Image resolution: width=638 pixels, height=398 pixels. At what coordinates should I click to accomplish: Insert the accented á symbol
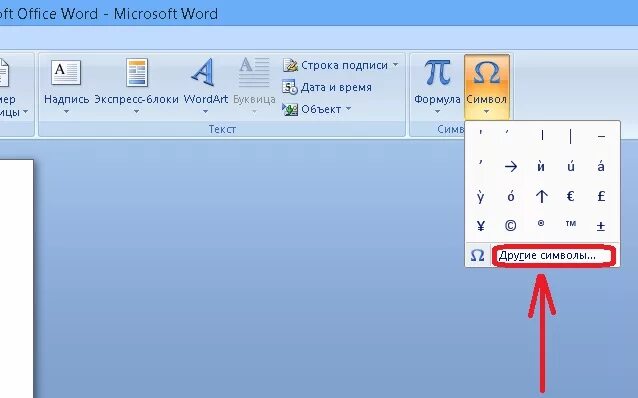pos(601,166)
